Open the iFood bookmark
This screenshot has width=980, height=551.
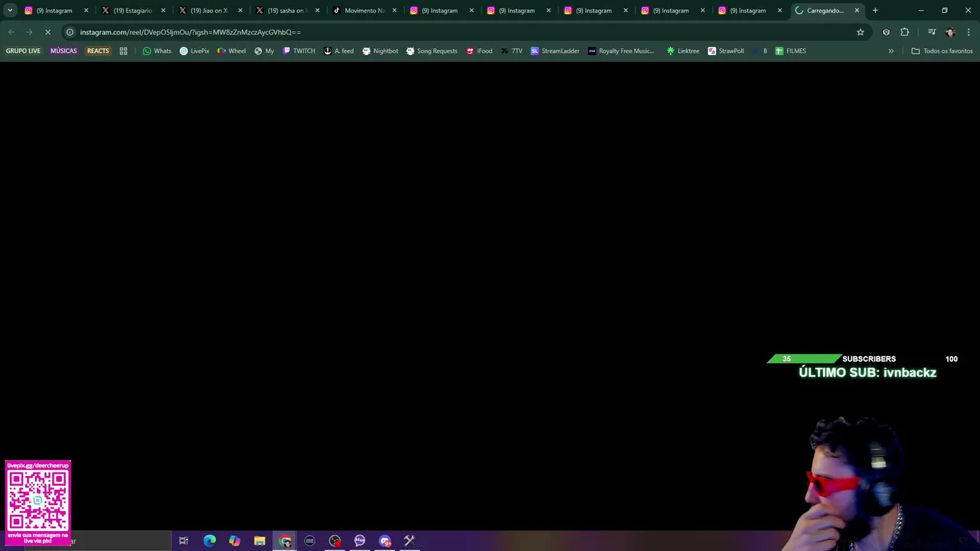point(479,51)
